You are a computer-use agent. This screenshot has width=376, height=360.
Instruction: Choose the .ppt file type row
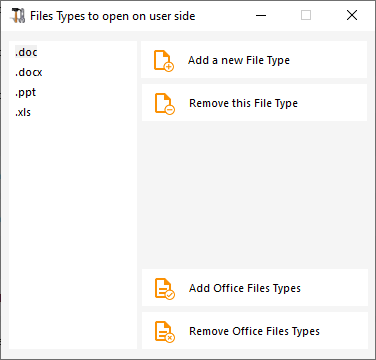coord(25,92)
